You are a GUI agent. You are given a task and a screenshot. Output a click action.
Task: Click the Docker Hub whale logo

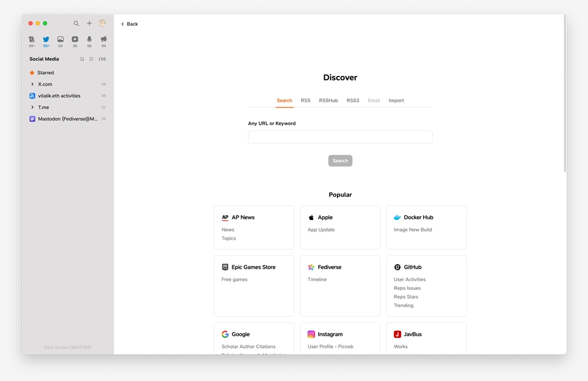click(397, 218)
